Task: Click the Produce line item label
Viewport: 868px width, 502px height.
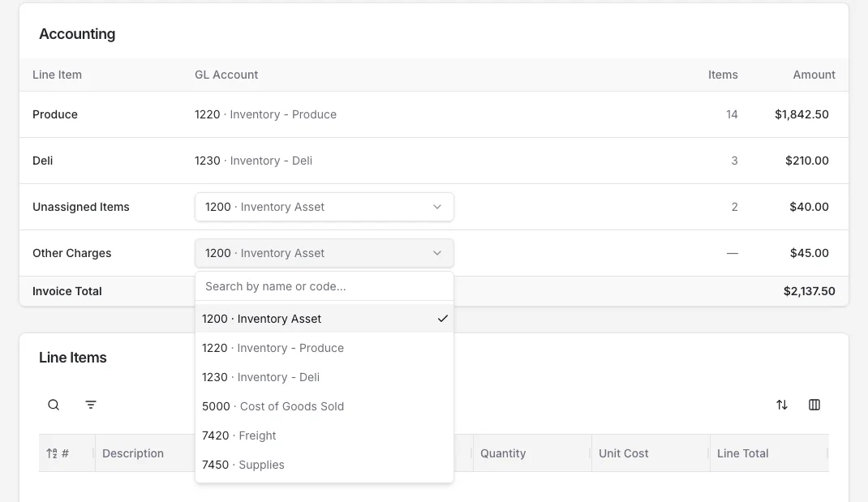Action: click(55, 114)
